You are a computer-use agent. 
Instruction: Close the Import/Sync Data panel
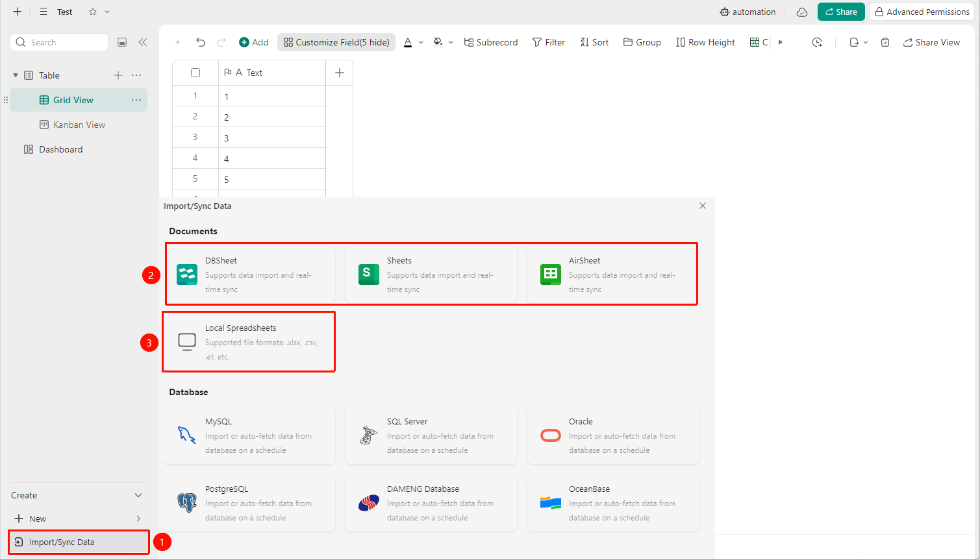pos(703,206)
